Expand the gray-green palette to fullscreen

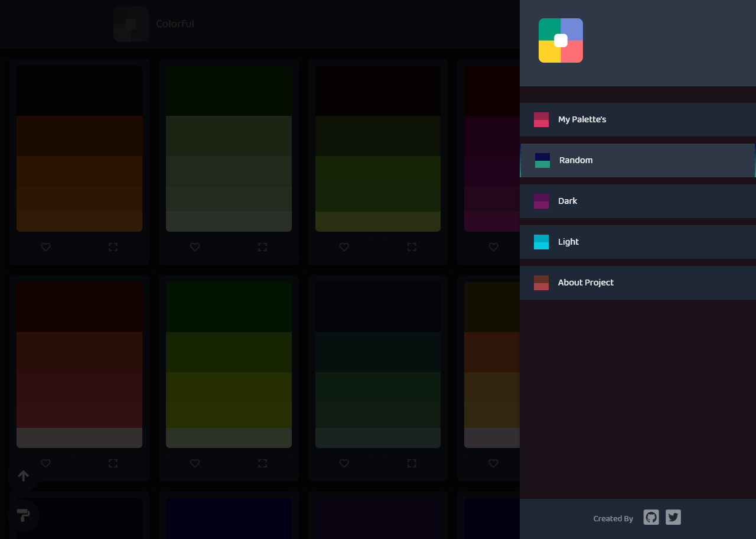pos(262,247)
